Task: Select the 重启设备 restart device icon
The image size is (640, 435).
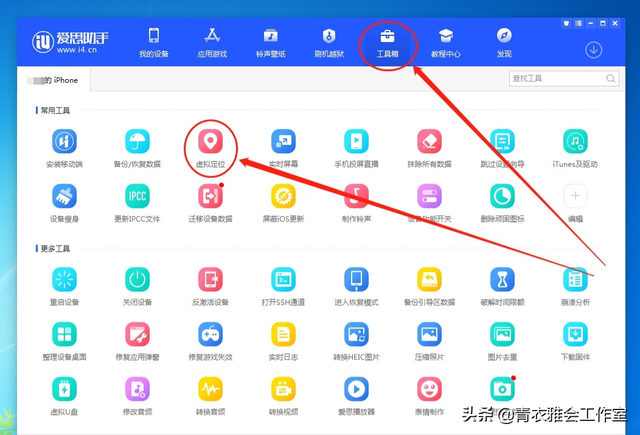Action: [64, 280]
